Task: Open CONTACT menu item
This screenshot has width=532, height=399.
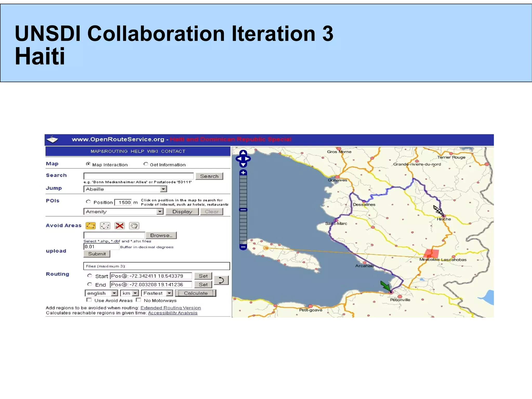Action: point(173,151)
